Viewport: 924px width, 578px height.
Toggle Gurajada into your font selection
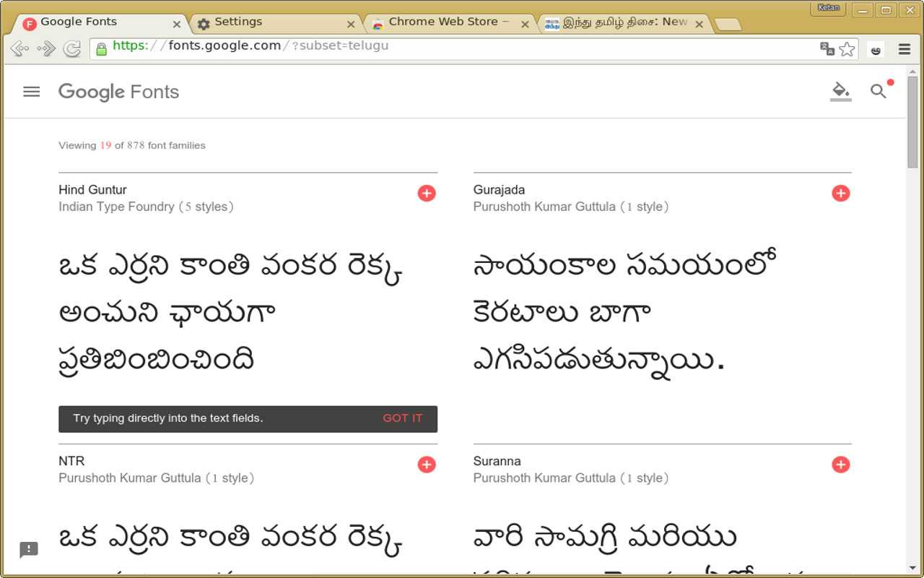pos(840,193)
